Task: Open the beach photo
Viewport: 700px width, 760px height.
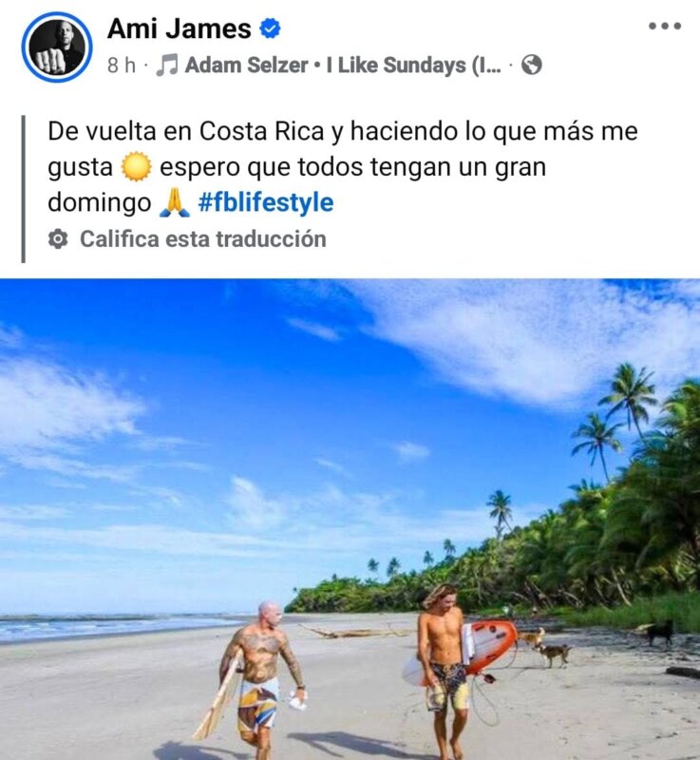Action: click(350, 519)
